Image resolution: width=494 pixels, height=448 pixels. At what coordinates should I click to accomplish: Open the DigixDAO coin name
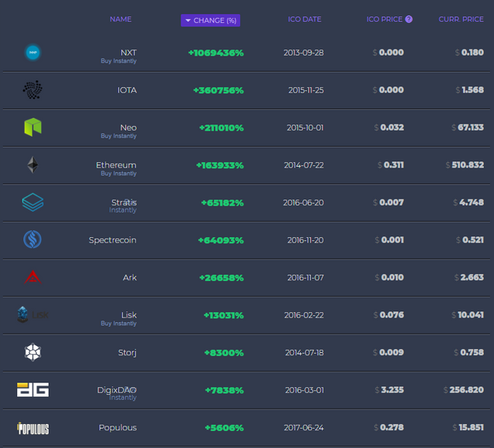[x=117, y=390]
